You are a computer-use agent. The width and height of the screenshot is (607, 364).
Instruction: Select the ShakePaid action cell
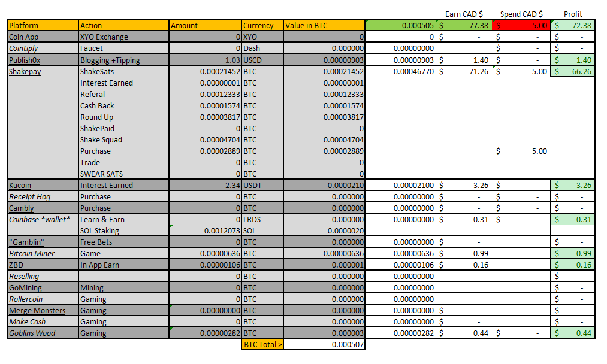[124, 129]
